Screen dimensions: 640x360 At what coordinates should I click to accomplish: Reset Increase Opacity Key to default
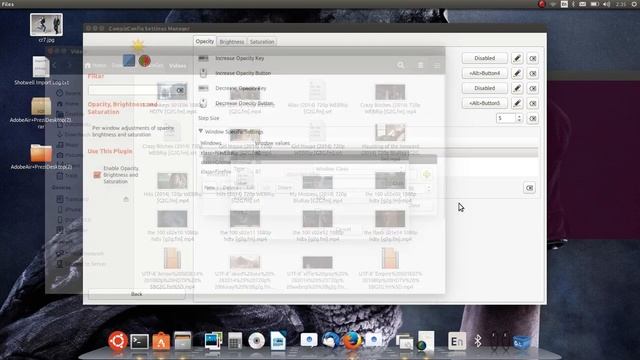(x=532, y=58)
